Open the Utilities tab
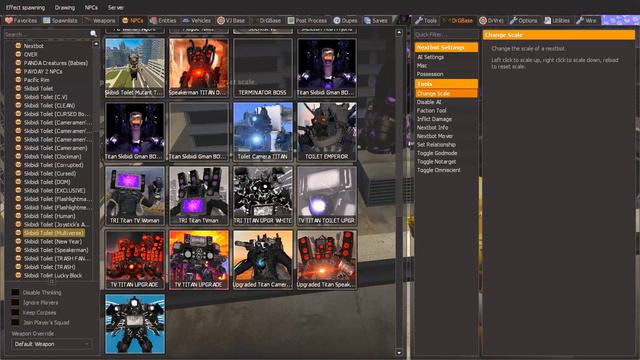Image resolution: width=640 pixels, height=360 pixels. point(557,20)
